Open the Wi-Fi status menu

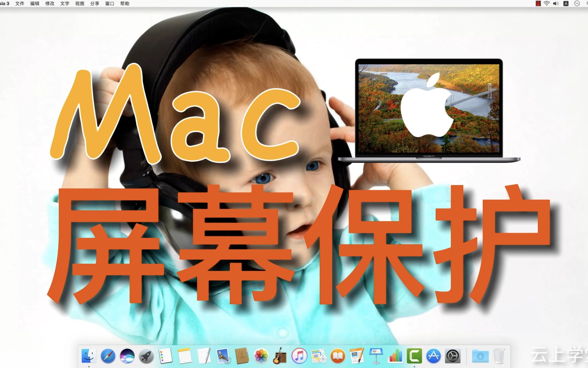click(x=547, y=3)
